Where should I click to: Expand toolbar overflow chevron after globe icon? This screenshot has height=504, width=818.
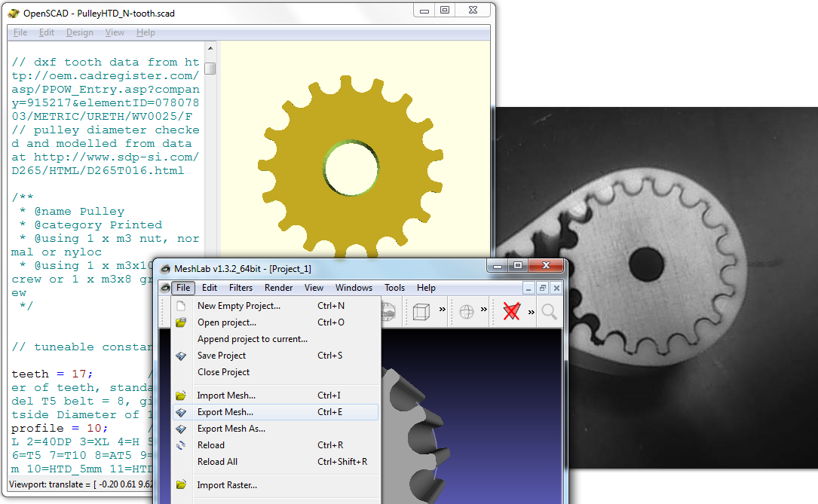pyautogui.click(x=483, y=309)
